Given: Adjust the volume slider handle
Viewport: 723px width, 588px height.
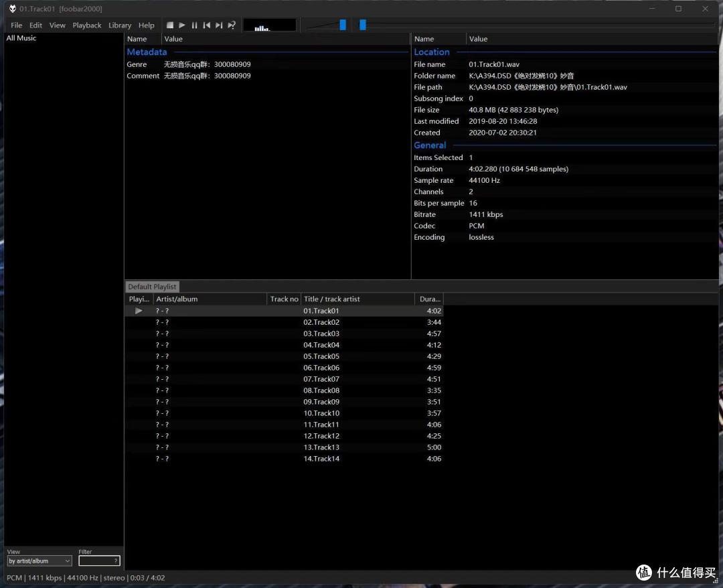Looking at the screenshot, I should (343, 25).
